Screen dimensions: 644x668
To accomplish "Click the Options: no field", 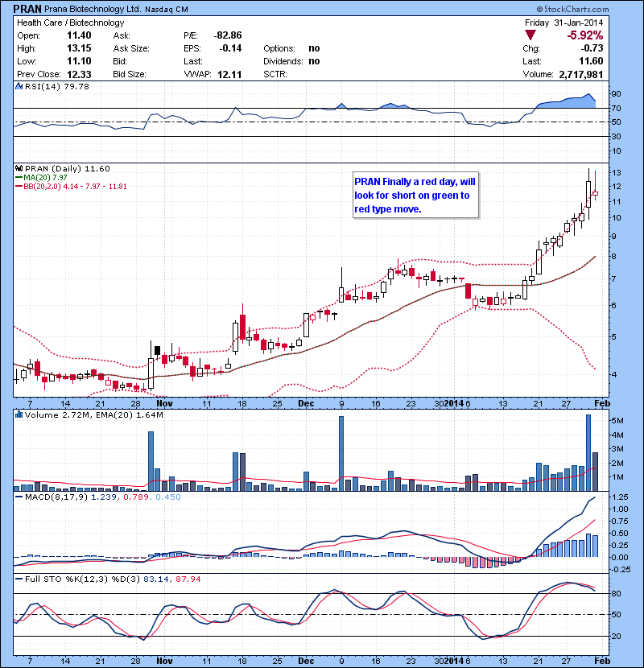I will (x=291, y=48).
